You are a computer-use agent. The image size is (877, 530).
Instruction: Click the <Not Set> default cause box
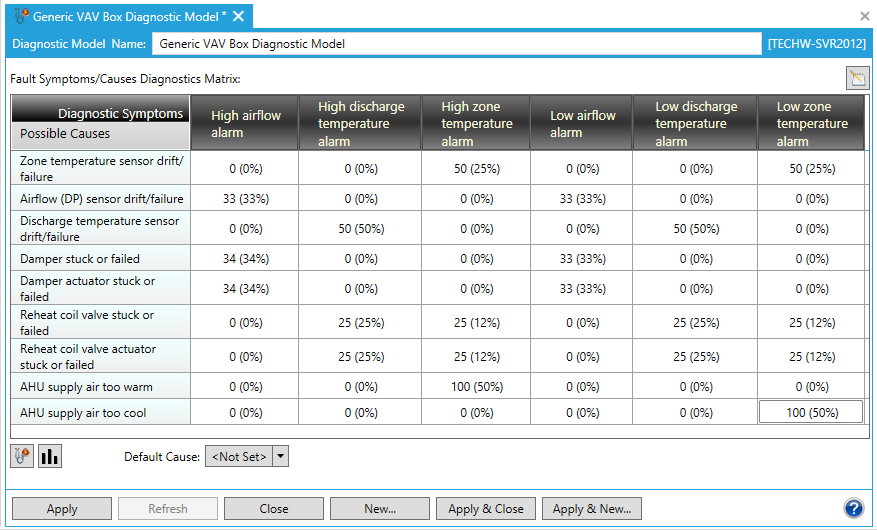(238, 456)
